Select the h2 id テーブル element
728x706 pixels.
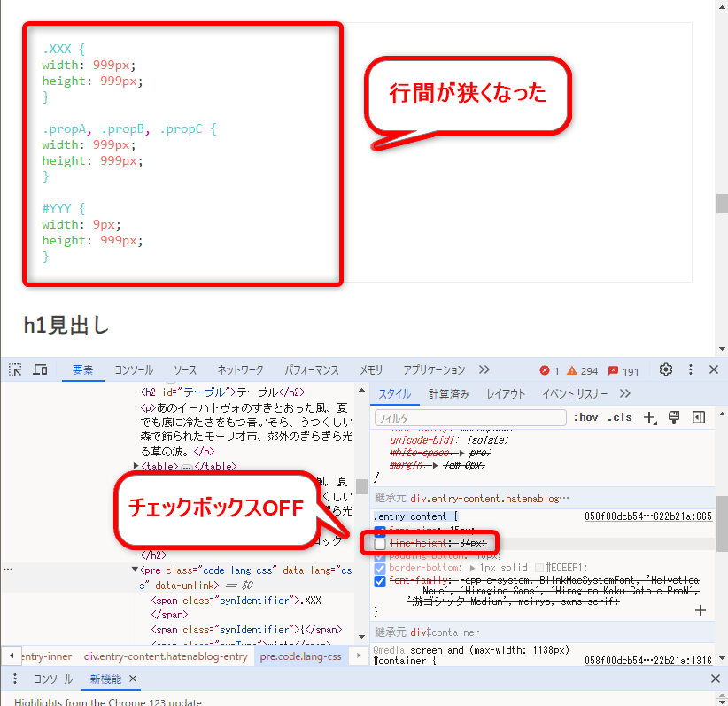point(222,392)
